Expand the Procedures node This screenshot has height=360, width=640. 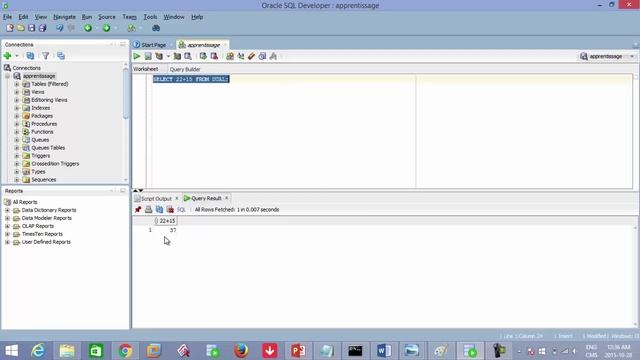[x=17, y=124]
